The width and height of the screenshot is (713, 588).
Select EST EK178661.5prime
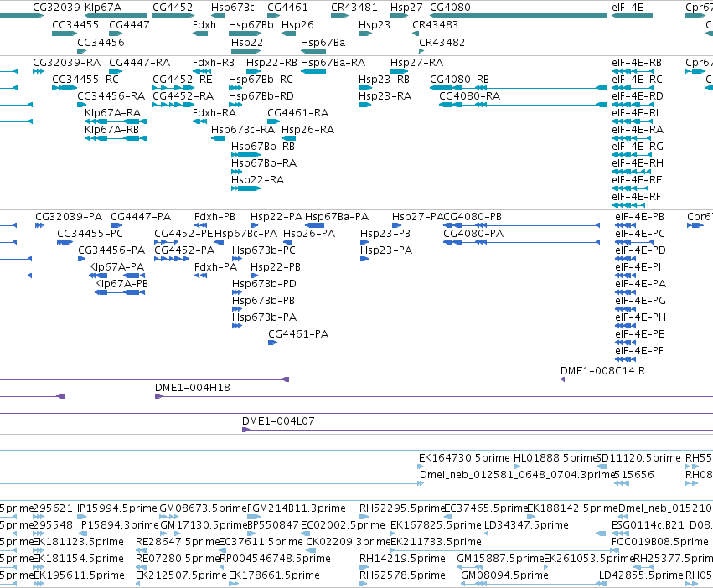point(274,575)
